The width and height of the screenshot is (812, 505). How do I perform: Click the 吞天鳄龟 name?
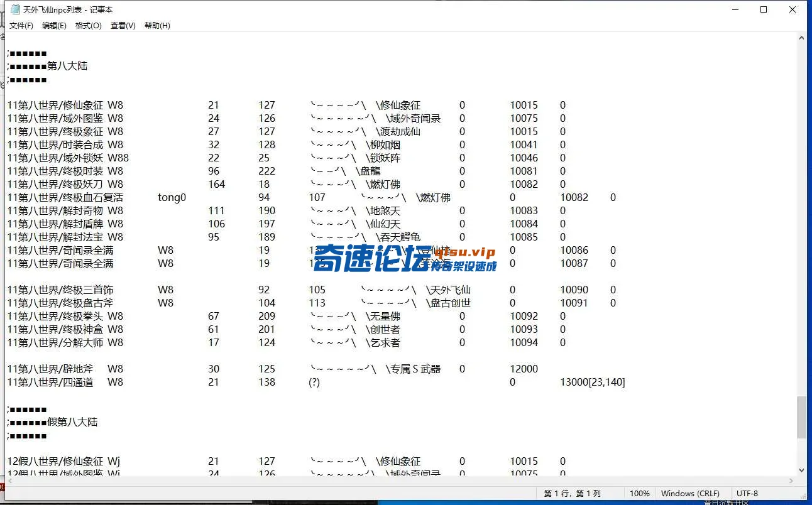click(400, 237)
